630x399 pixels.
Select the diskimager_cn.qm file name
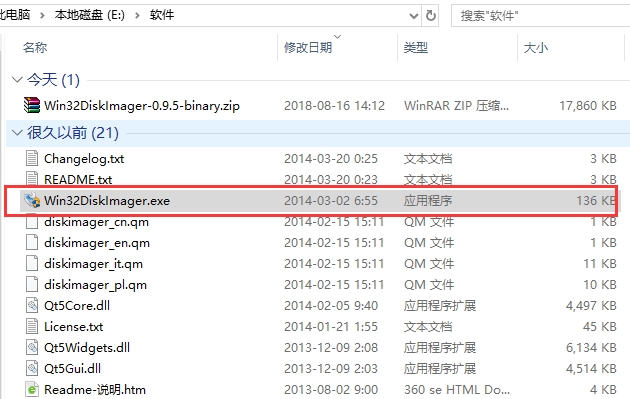pyautogui.click(x=96, y=222)
